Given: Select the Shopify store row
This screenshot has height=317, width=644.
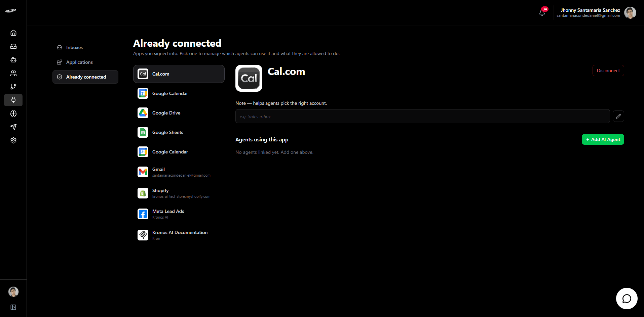Looking at the screenshot, I should (x=179, y=193).
